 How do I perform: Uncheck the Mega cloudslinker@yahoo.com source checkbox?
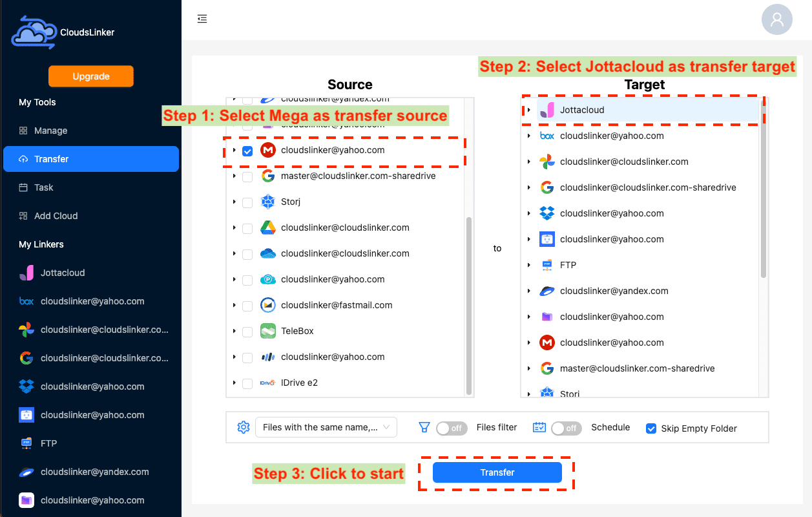(x=247, y=151)
